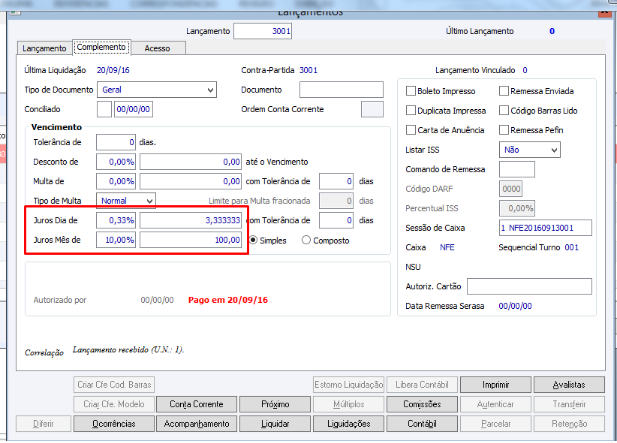Viewport: 617px width, 443px height.
Task: Click the Última Liquidação date 20/09/16
Action: pos(113,70)
